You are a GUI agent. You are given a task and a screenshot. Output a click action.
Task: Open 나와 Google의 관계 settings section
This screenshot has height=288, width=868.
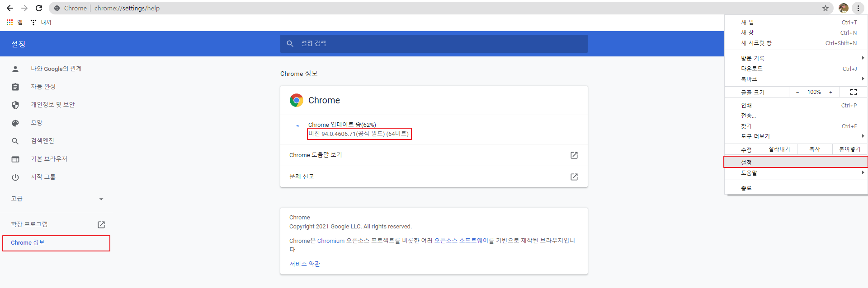57,69
